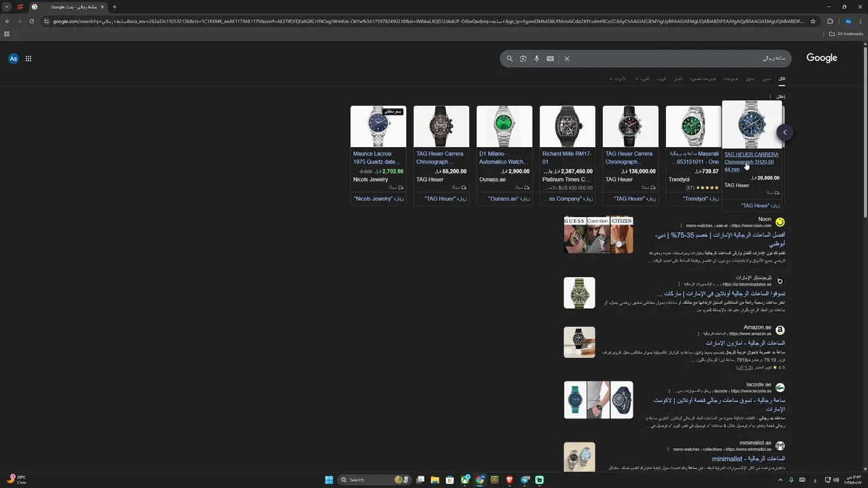Open more options for Noon result
Image resolution: width=868 pixels, height=488 pixels.
tap(681, 226)
